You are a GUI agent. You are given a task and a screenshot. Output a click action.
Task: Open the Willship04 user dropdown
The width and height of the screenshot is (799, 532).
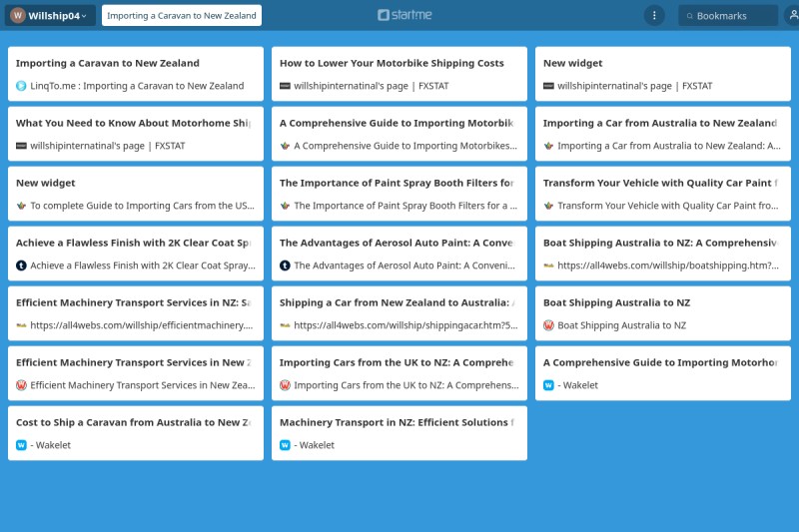click(x=50, y=15)
